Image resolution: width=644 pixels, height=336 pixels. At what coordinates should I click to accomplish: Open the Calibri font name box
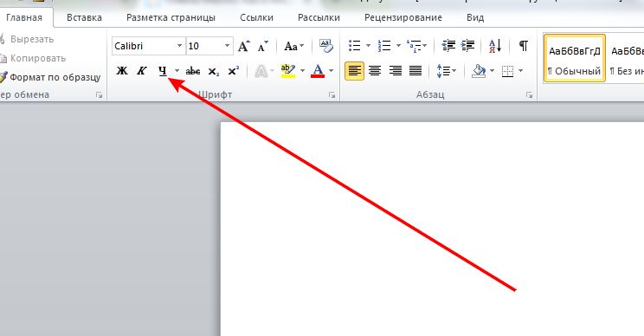148,46
